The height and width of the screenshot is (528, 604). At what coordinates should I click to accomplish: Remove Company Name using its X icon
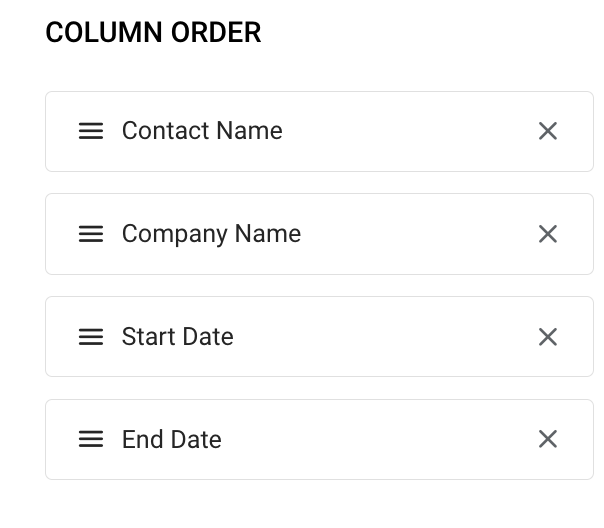point(547,234)
